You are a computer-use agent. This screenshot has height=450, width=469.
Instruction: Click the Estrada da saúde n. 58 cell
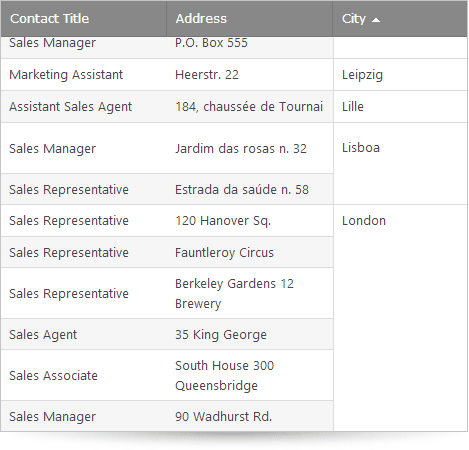point(250,189)
